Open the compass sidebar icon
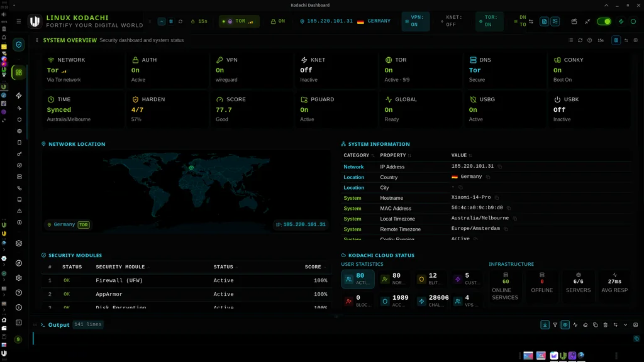The image size is (644, 362). point(19,263)
